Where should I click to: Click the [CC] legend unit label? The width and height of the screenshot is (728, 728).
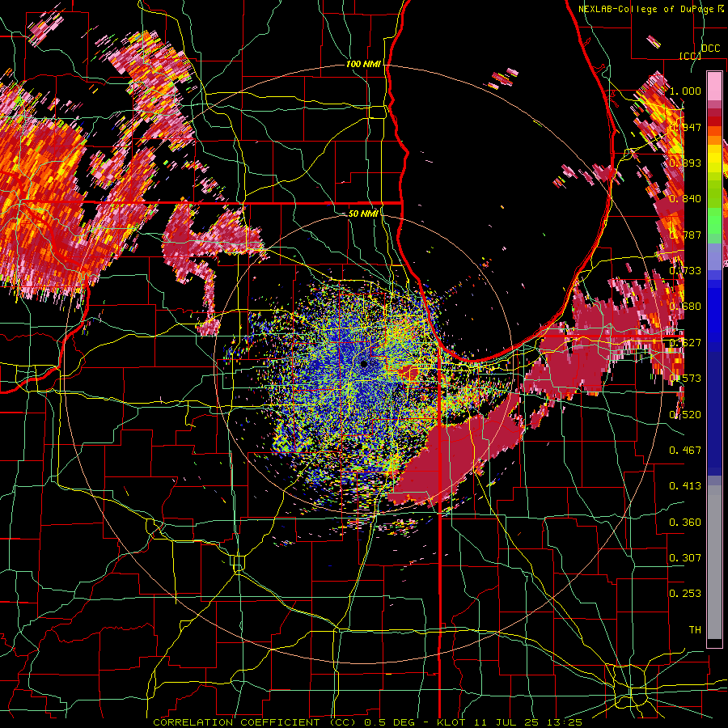[690, 56]
